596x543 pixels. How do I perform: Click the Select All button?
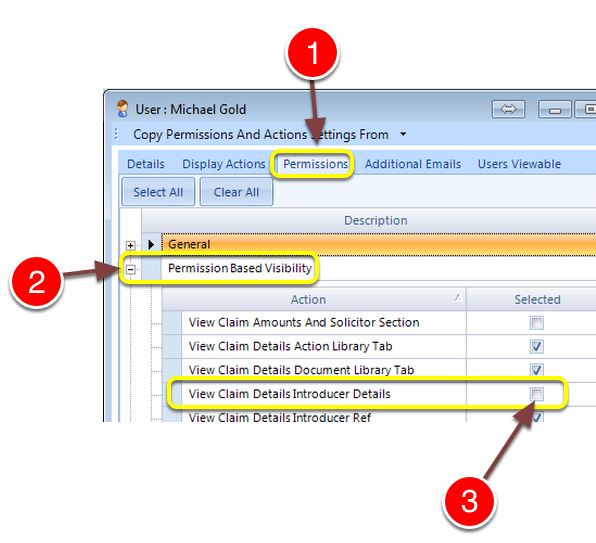click(x=158, y=192)
